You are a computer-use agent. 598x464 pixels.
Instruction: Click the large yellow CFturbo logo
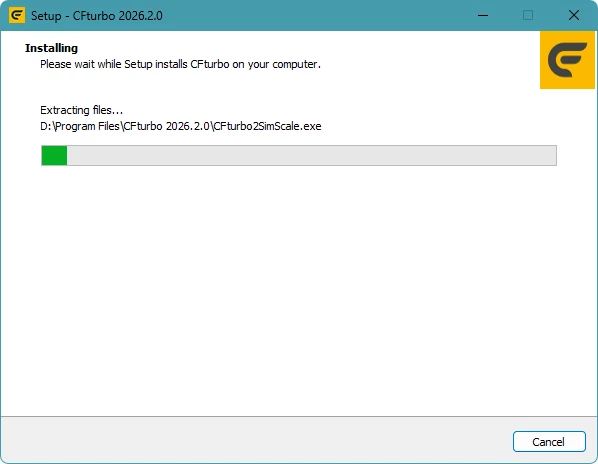click(567, 60)
